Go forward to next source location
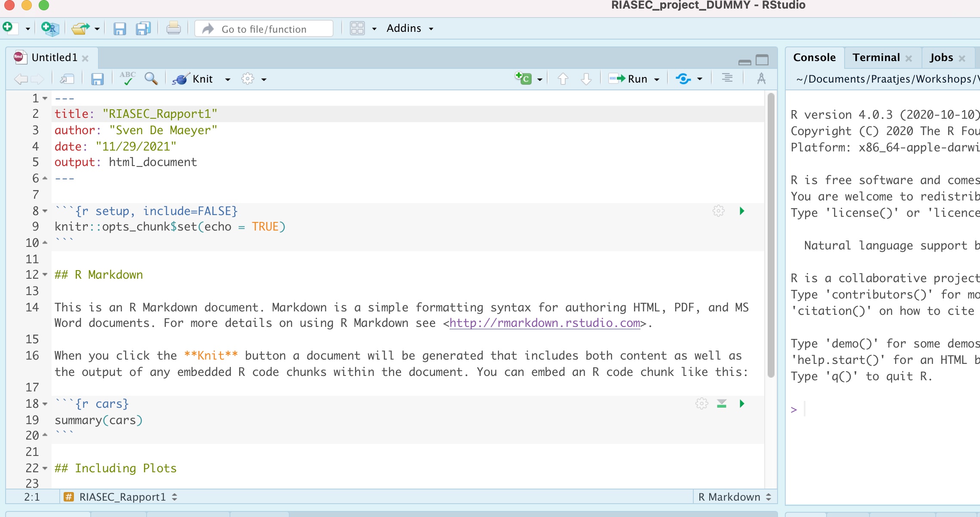The height and width of the screenshot is (517, 980). click(37, 79)
